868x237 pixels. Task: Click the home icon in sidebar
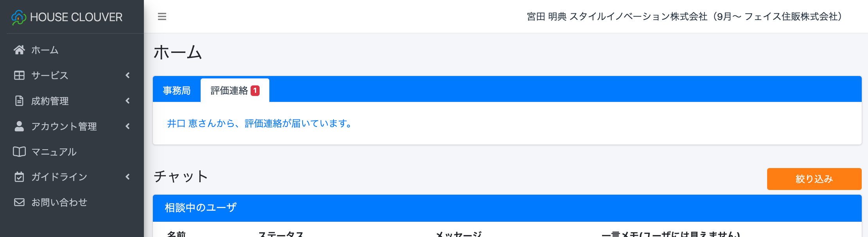pos(19,50)
